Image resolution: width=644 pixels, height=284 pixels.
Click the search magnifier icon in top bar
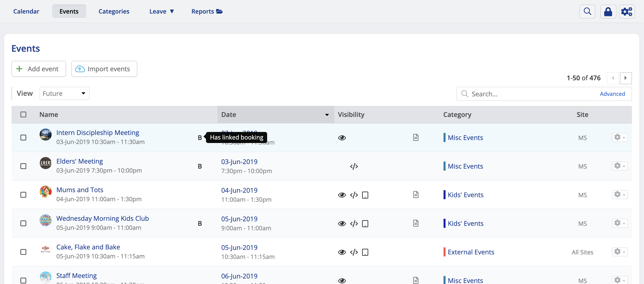pos(587,12)
